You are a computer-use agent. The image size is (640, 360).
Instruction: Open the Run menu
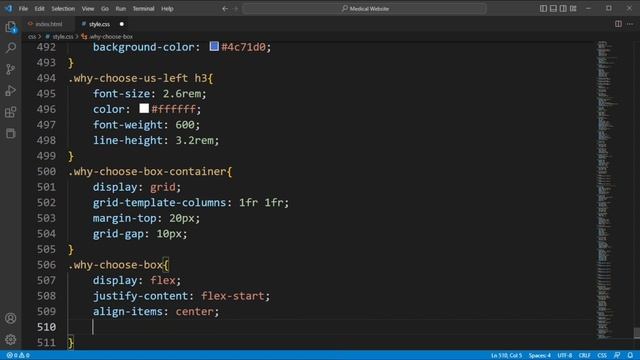pos(121,9)
